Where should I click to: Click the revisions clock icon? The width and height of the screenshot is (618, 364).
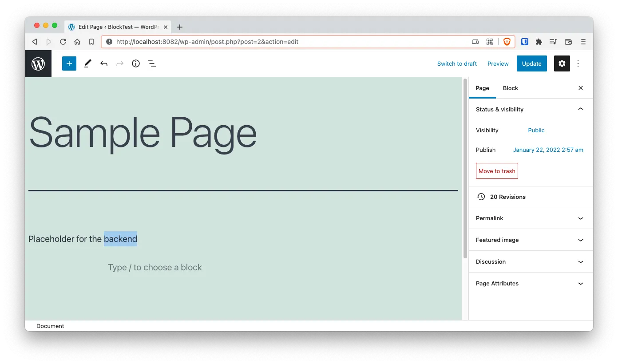pos(481,197)
